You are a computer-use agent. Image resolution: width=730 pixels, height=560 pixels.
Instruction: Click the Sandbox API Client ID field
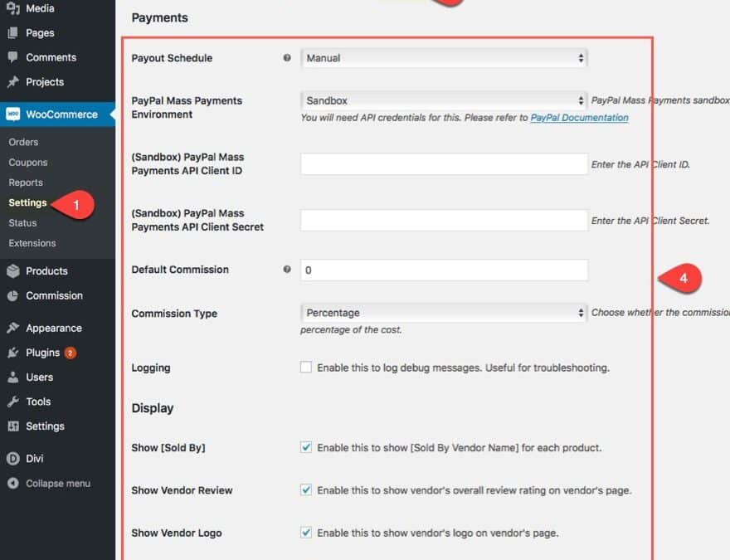point(444,164)
